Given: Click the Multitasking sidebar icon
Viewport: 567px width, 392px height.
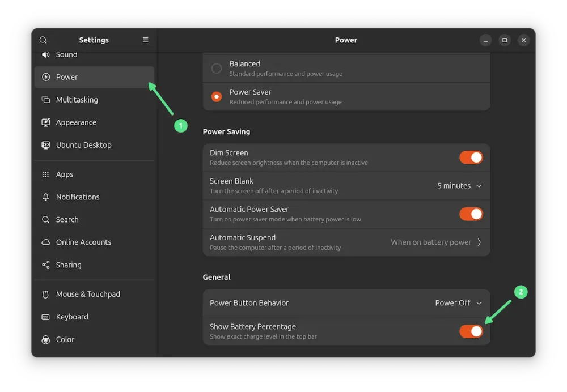Looking at the screenshot, I should 46,100.
